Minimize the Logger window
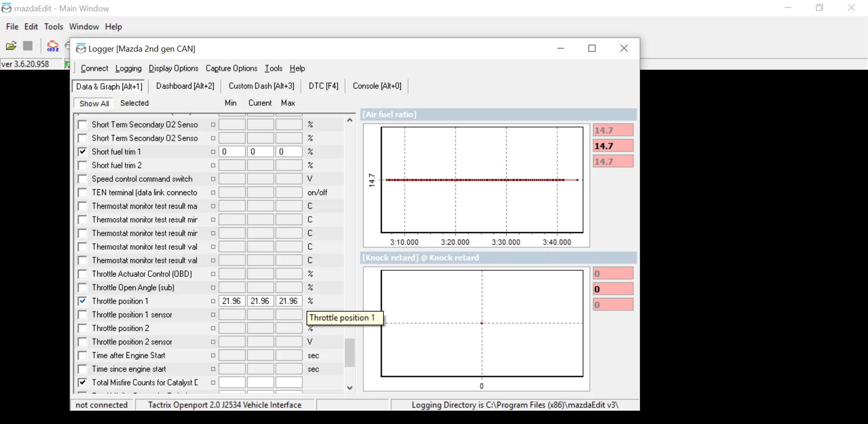This screenshot has height=424, width=868. pos(561,48)
